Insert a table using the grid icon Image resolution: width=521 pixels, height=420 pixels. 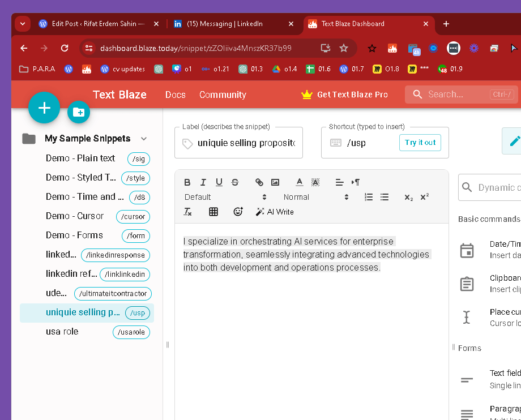tap(213, 212)
